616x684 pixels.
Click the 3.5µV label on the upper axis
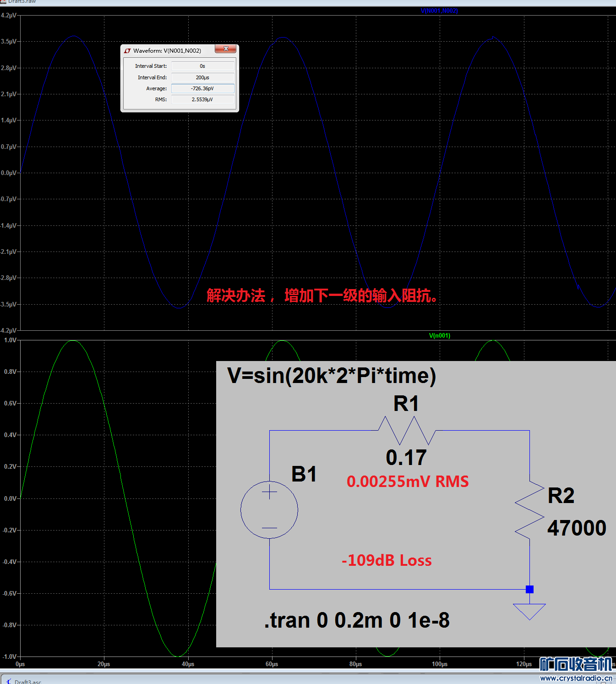[9, 41]
